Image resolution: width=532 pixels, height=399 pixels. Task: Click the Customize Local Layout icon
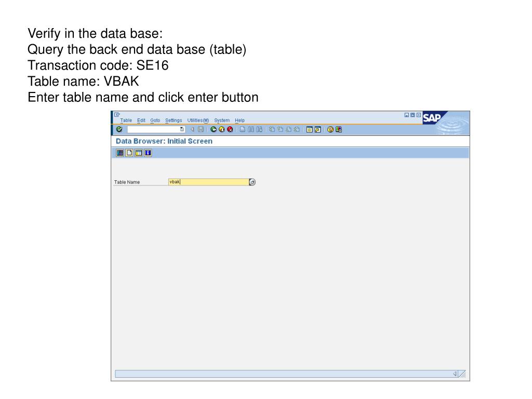tap(339, 129)
